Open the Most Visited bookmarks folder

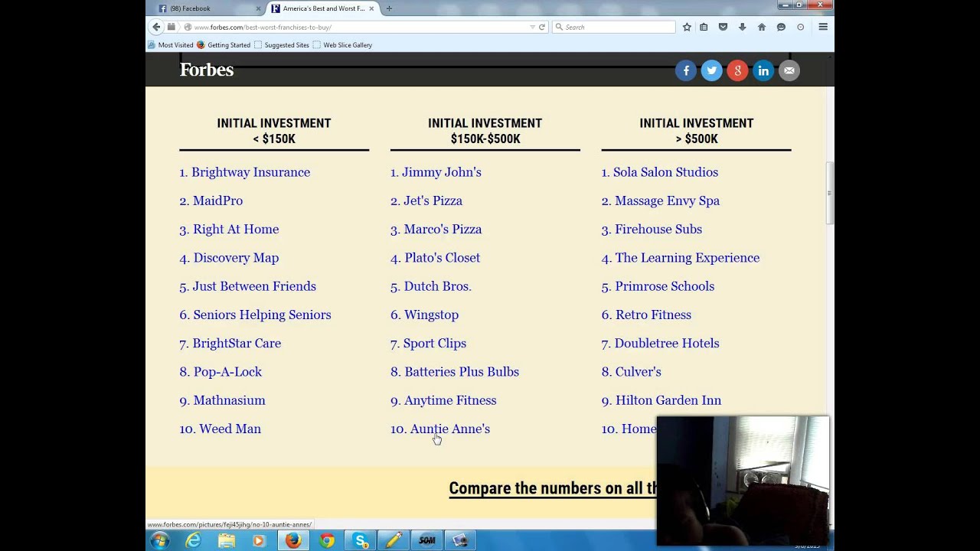click(170, 45)
